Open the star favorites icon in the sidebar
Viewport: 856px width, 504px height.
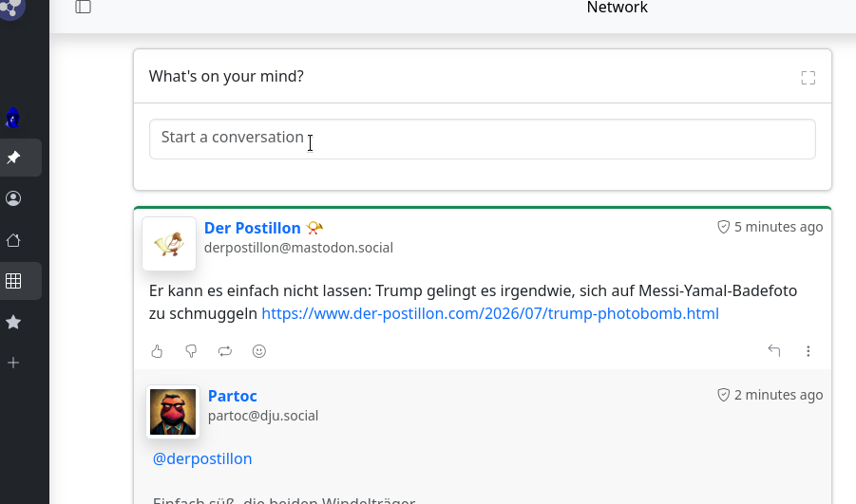(x=13, y=323)
